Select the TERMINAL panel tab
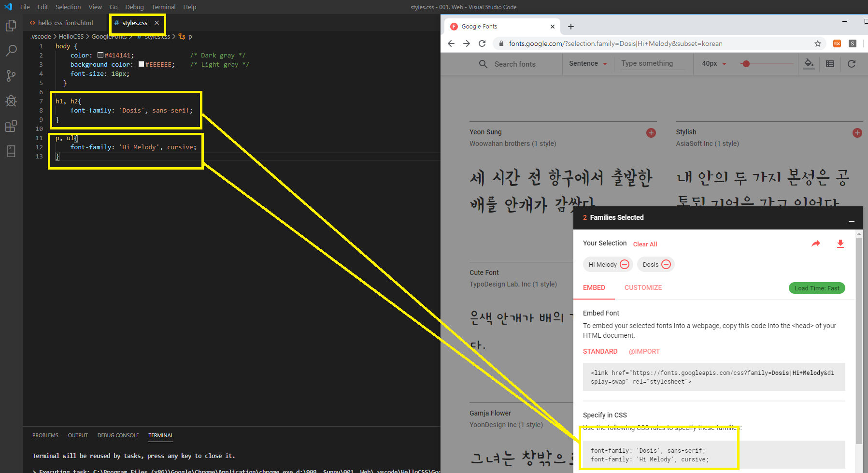 click(x=161, y=435)
